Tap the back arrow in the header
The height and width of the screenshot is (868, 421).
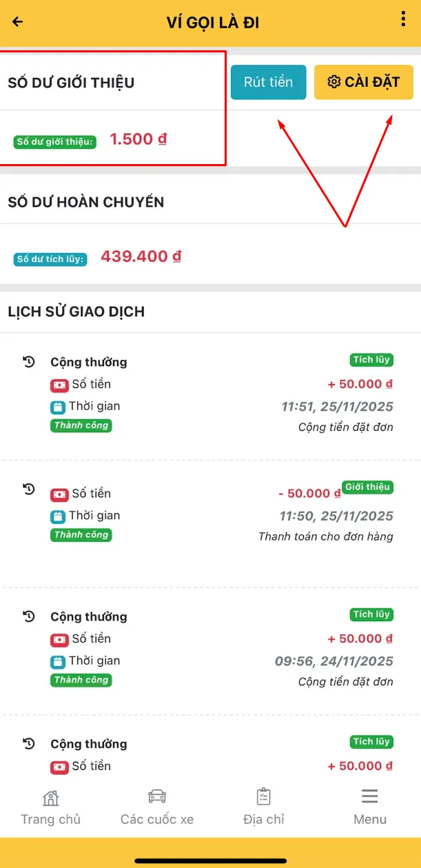point(17,21)
